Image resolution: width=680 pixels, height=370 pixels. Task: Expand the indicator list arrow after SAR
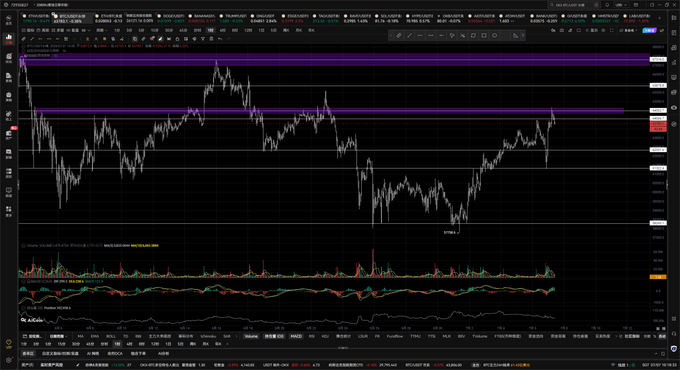[x=237, y=336]
